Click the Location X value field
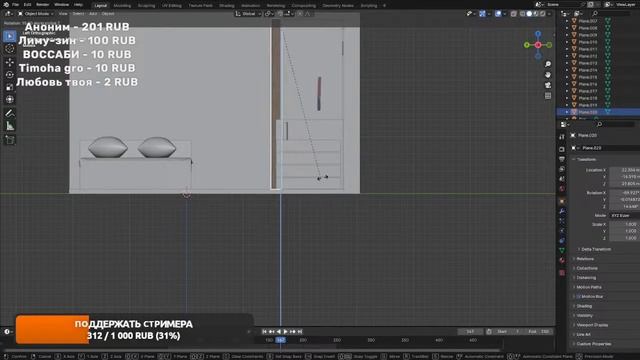This screenshot has width=640, height=360. pos(624,170)
